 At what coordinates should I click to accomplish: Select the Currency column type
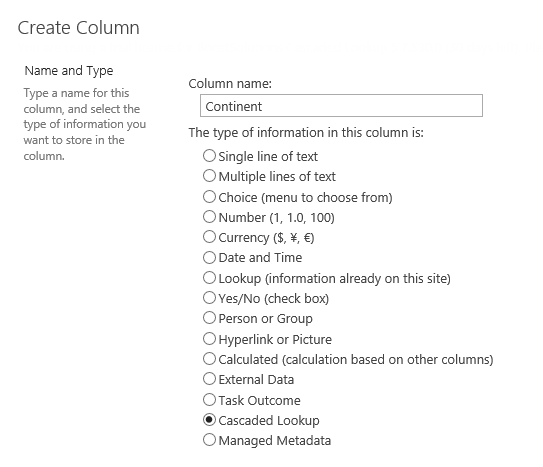(x=209, y=237)
